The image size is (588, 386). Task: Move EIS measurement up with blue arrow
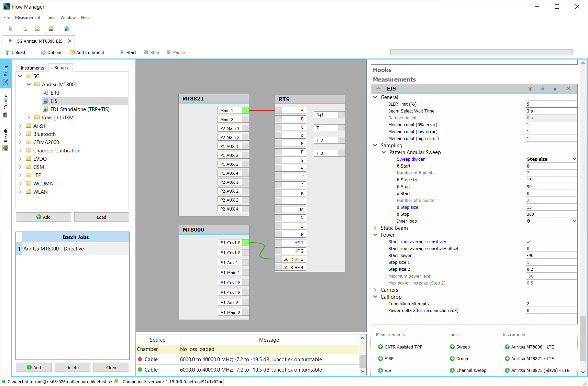pyautogui.click(x=555, y=88)
